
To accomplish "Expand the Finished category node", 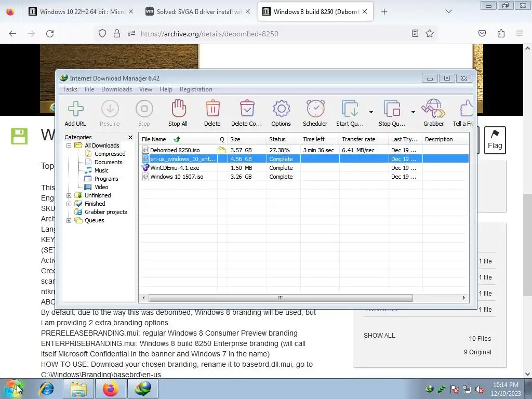I will coord(69,204).
